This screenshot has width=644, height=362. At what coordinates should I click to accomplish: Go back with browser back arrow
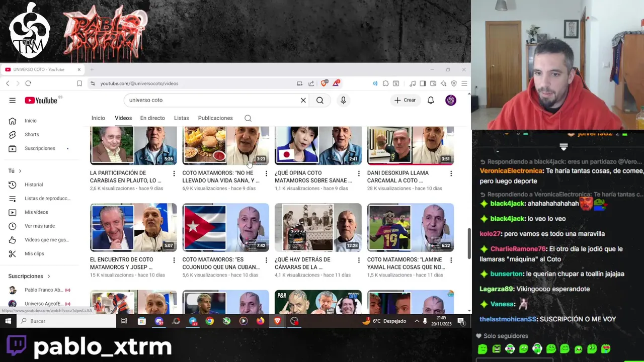8,83
